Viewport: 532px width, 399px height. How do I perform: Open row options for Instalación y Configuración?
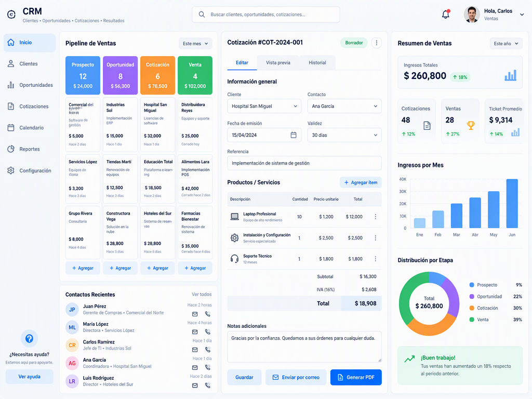(375, 238)
